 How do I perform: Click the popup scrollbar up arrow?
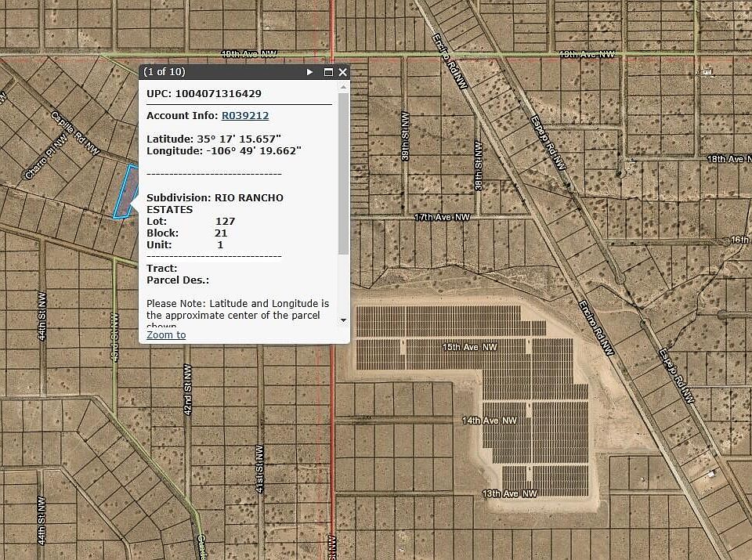[x=343, y=86]
